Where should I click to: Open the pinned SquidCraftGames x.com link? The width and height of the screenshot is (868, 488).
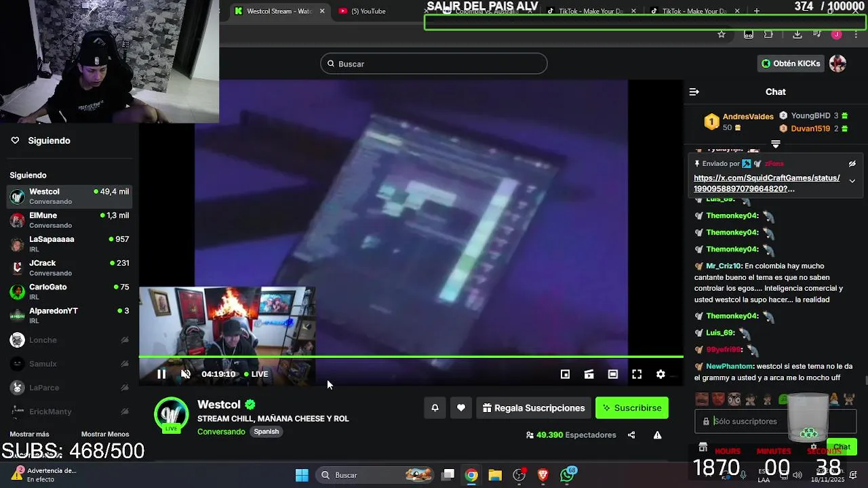pos(767,183)
